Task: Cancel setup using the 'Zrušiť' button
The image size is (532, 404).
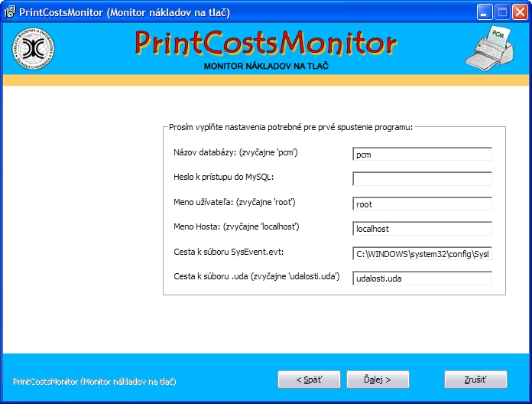Action: [475, 380]
